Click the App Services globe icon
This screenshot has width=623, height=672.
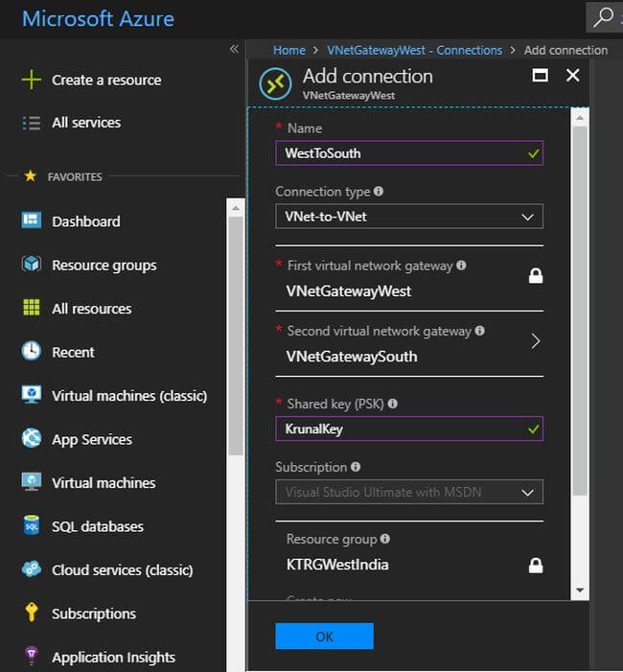click(32, 438)
